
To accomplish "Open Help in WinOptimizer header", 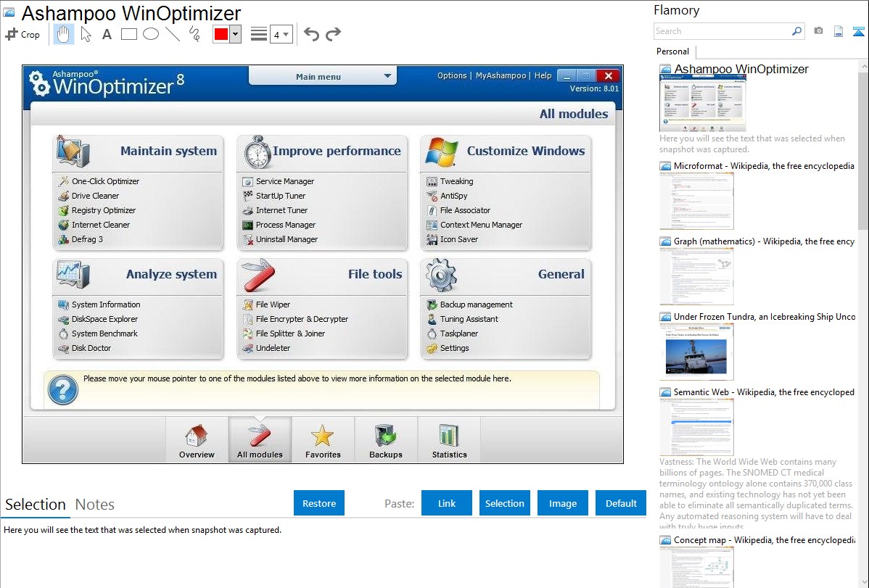I will point(543,75).
